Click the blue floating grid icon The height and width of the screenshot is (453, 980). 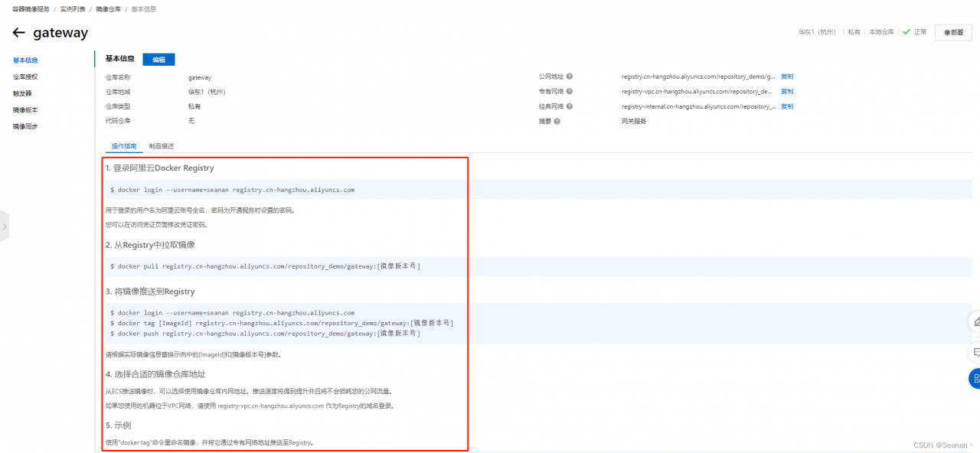coord(975,378)
